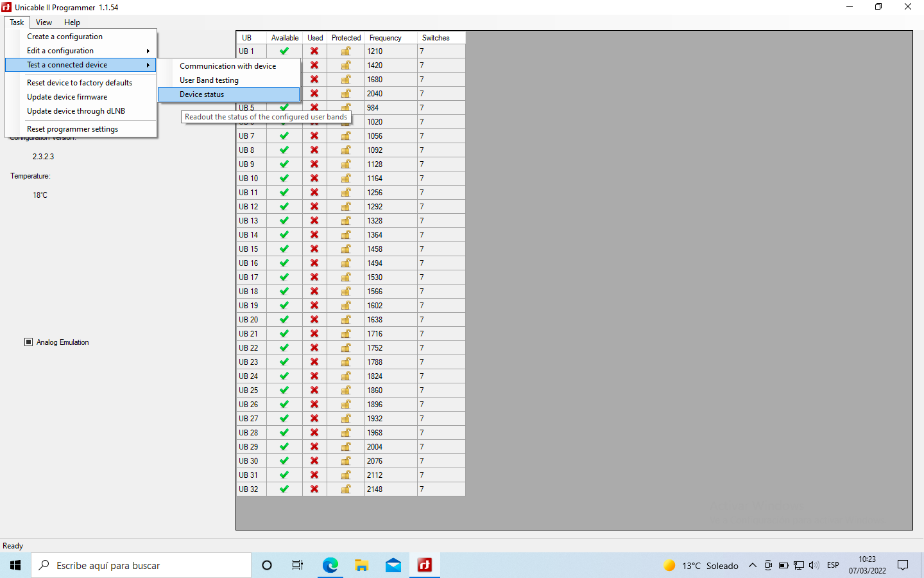Click the Windows Start button
924x578 pixels.
coord(15,565)
